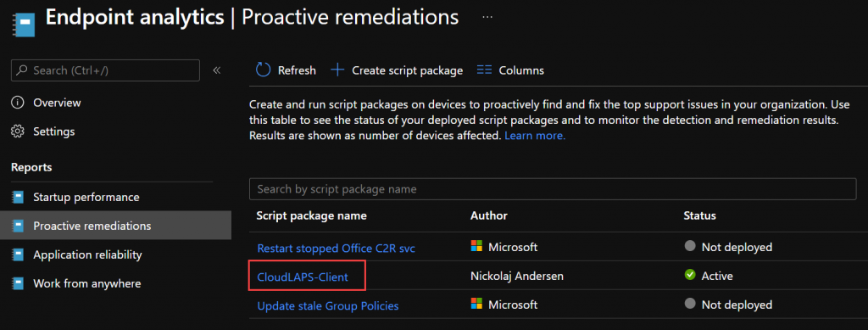Open Overview in the sidebar

click(x=57, y=103)
